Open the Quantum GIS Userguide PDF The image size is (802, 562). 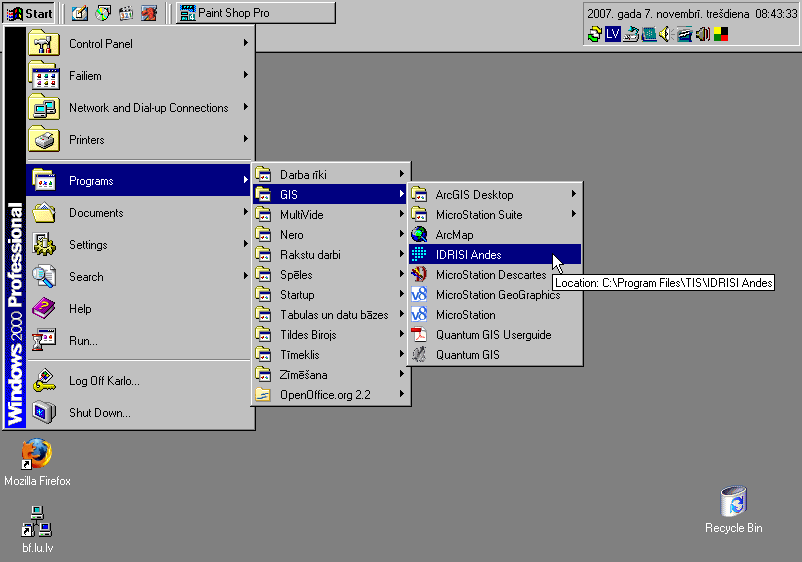tap(495, 334)
